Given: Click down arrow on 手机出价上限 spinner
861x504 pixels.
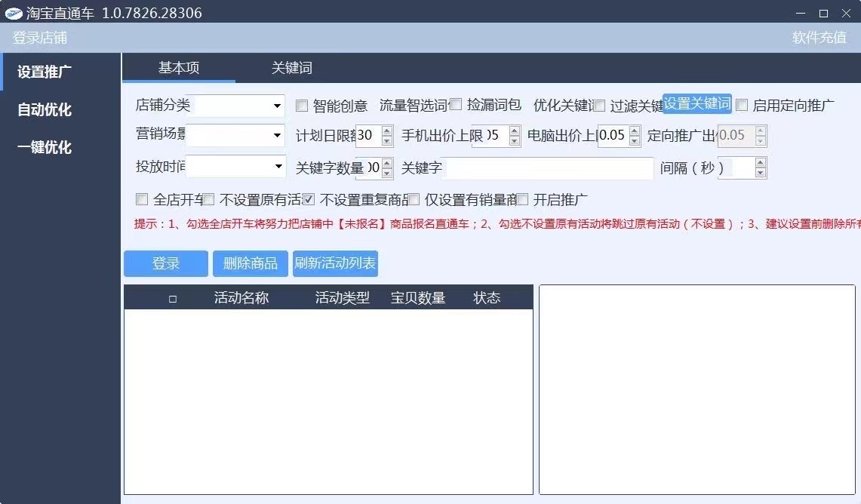Looking at the screenshot, I should coord(515,140).
